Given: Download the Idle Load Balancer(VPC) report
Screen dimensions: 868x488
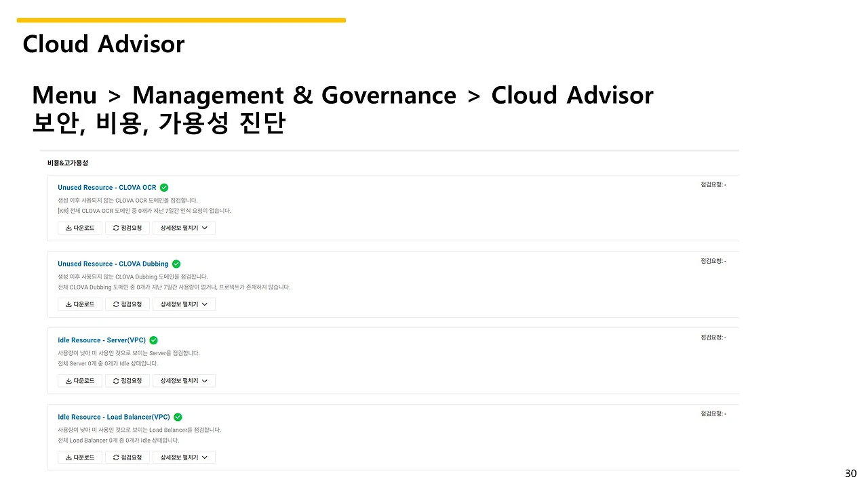Looking at the screenshot, I should (x=80, y=457).
